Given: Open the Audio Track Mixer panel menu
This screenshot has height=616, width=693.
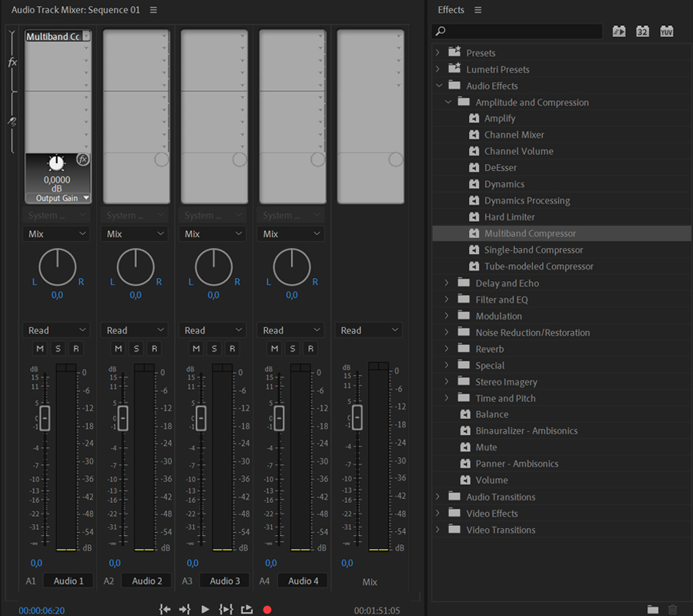Looking at the screenshot, I should pyautogui.click(x=153, y=10).
